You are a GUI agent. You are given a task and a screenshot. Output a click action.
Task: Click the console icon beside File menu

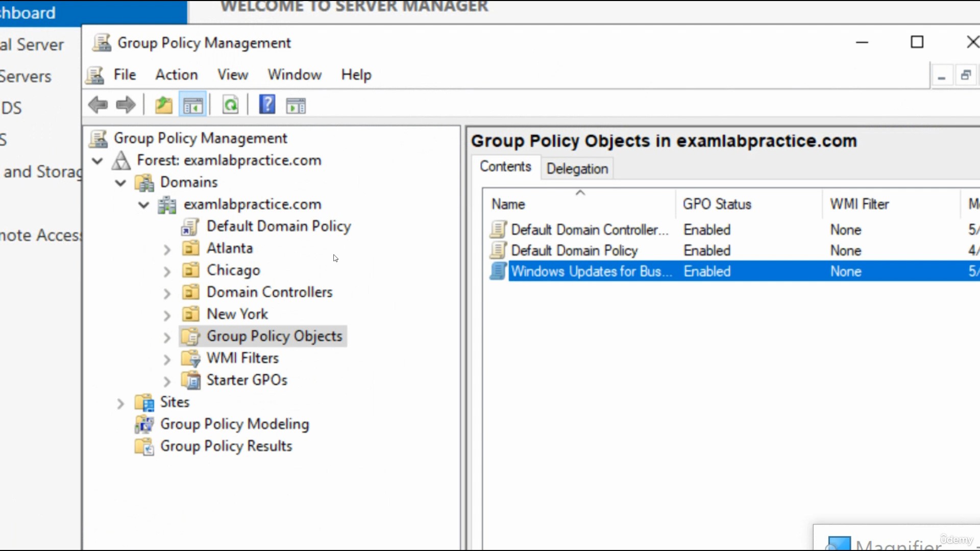pyautogui.click(x=95, y=75)
